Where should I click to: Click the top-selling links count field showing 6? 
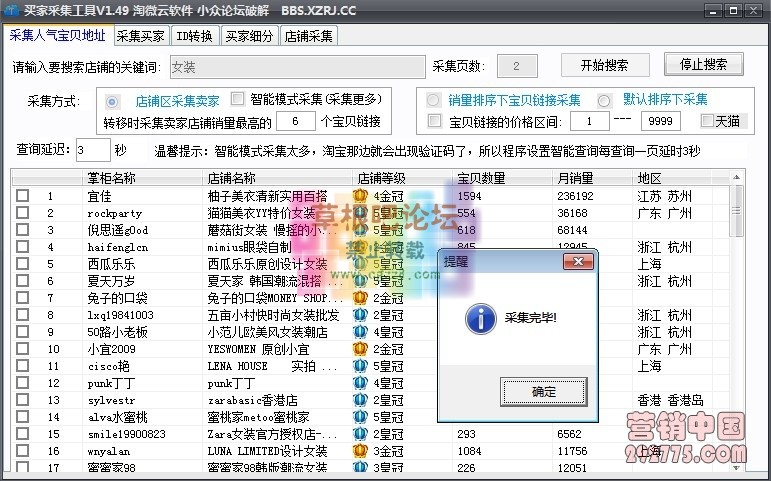pos(296,121)
